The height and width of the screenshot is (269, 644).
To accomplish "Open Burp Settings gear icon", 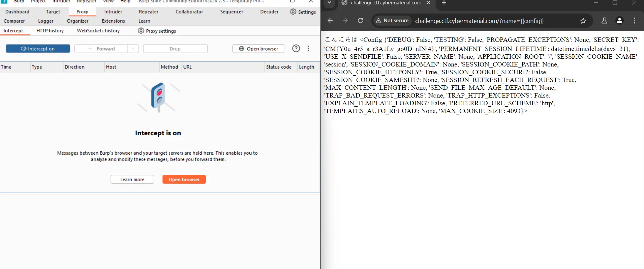I will click(293, 12).
